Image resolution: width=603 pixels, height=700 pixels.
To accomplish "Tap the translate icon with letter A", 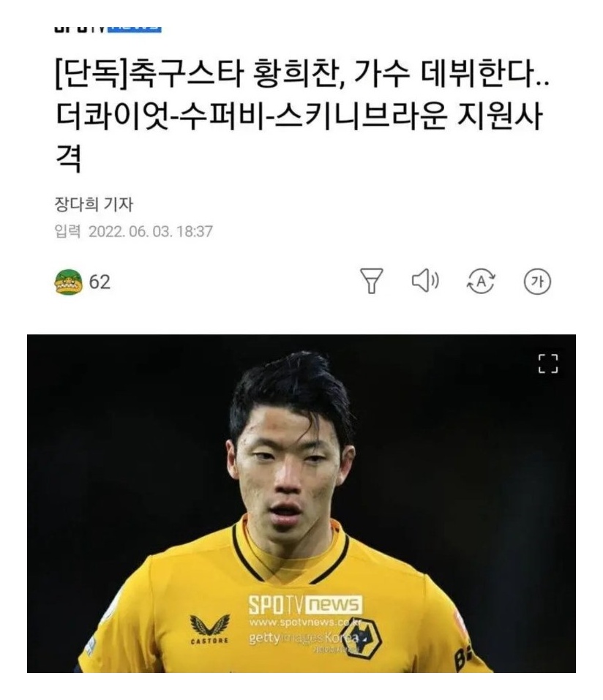I will point(481,282).
